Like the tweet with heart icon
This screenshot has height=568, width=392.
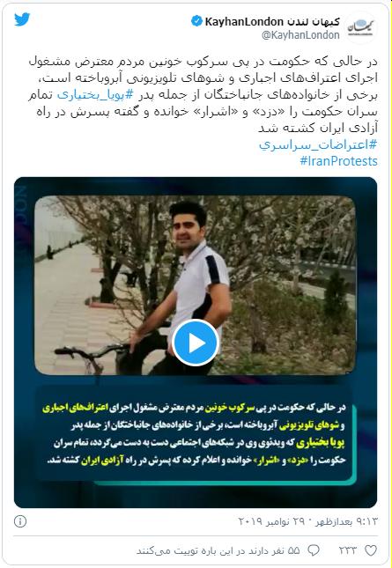(371, 550)
